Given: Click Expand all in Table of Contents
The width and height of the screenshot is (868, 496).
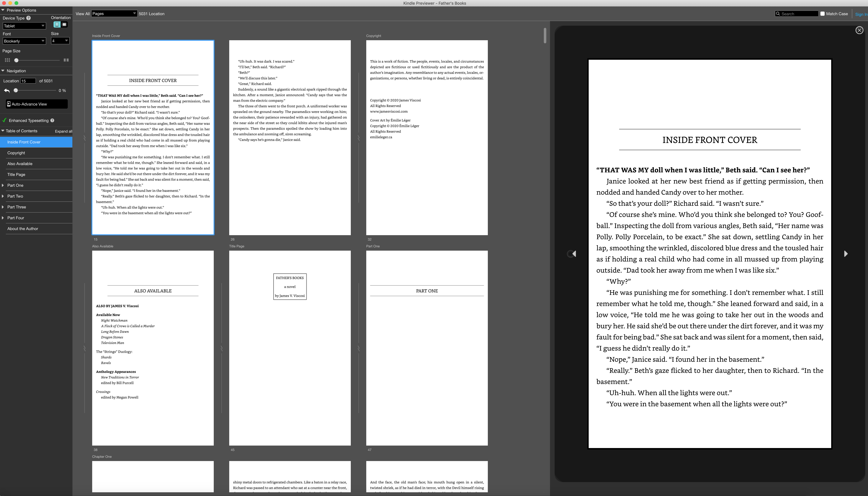Looking at the screenshot, I should pos(63,131).
